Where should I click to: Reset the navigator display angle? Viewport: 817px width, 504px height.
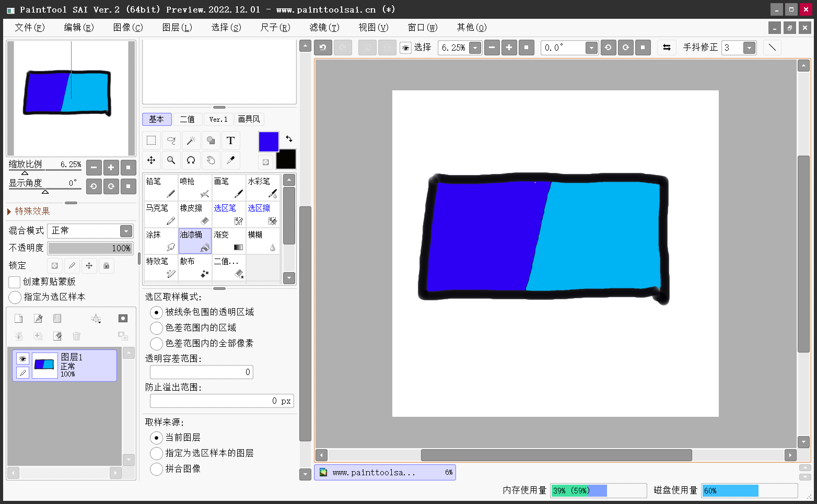click(x=128, y=186)
